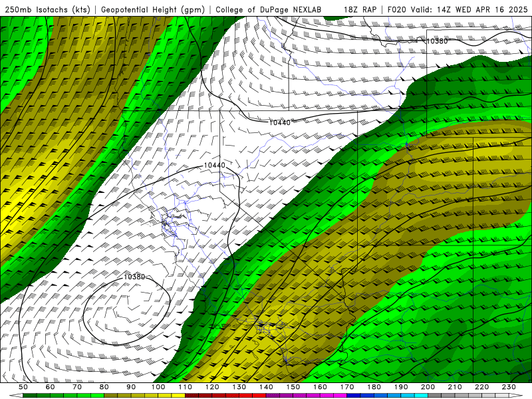Screen dimensions: 532x399
Task: Pick the '80' color scale label
Action: 104,387
